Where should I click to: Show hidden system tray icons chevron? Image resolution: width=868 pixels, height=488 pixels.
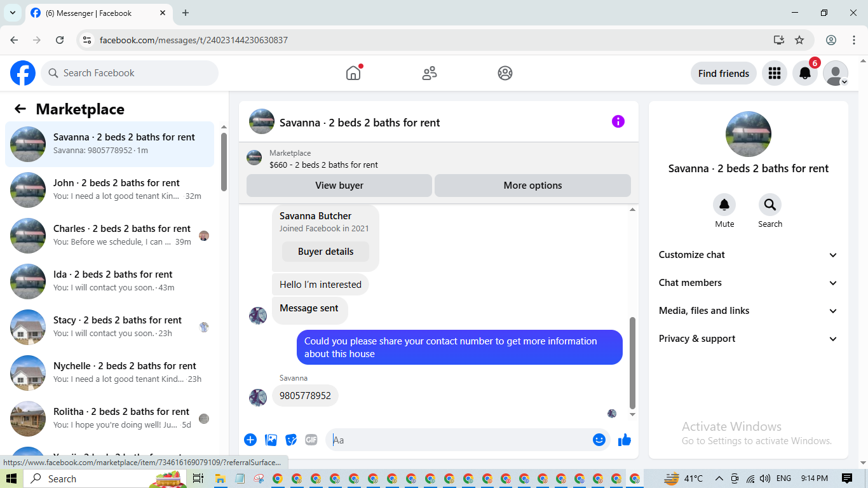(x=719, y=478)
